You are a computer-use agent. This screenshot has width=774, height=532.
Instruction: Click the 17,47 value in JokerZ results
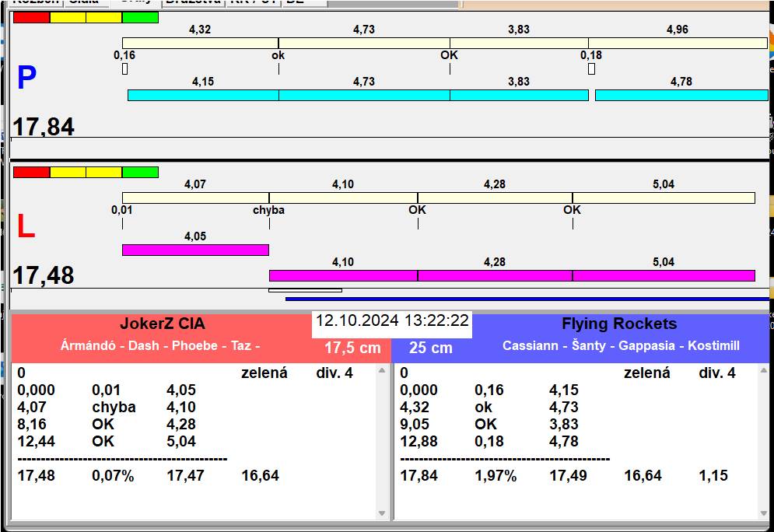coord(185,476)
